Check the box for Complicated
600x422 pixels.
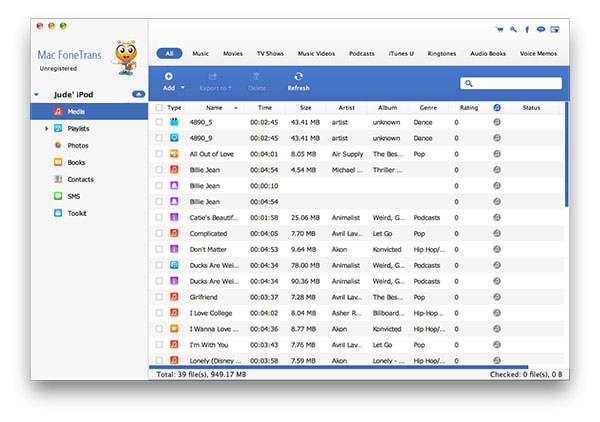[159, 233]
